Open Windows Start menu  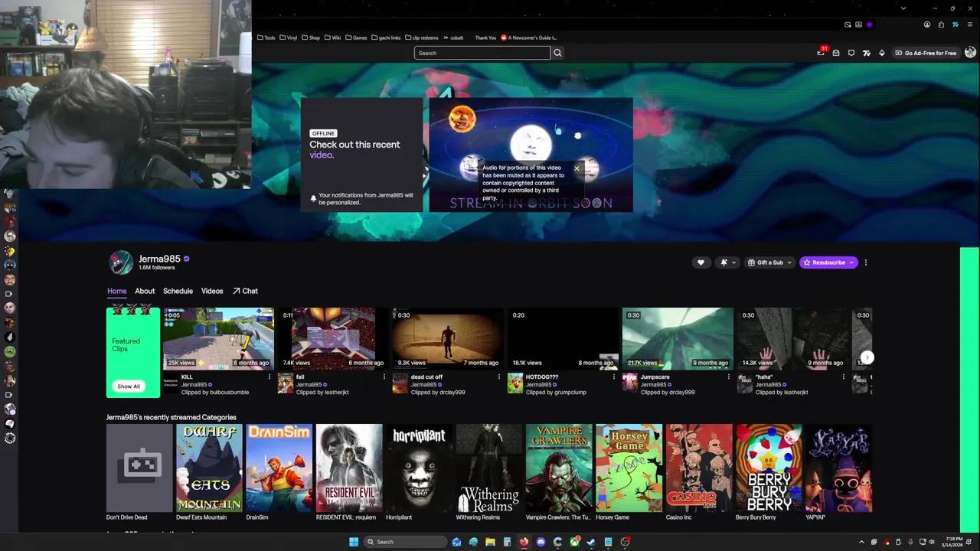click(x=354, y=542)
